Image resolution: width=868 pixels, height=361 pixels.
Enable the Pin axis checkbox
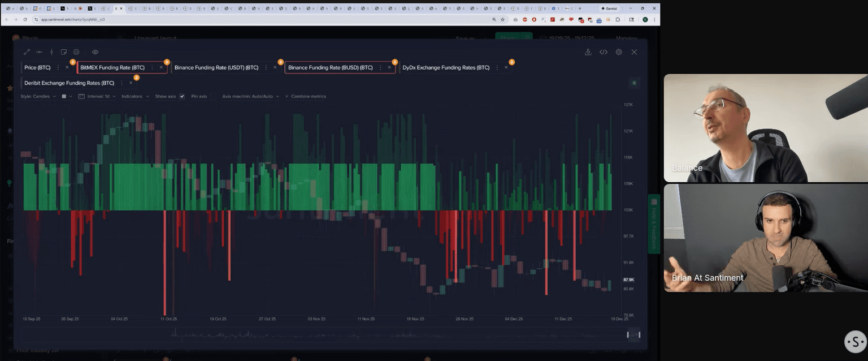coord(213,97)
